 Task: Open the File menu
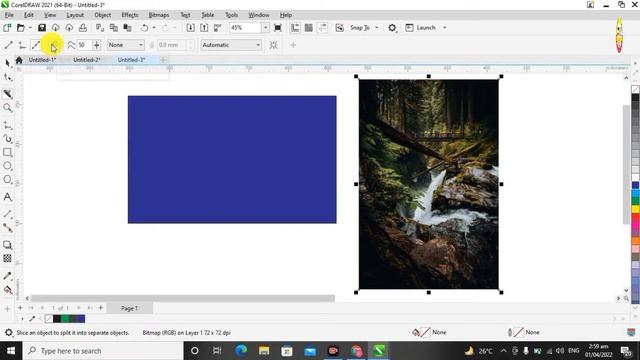pos(9,15)
